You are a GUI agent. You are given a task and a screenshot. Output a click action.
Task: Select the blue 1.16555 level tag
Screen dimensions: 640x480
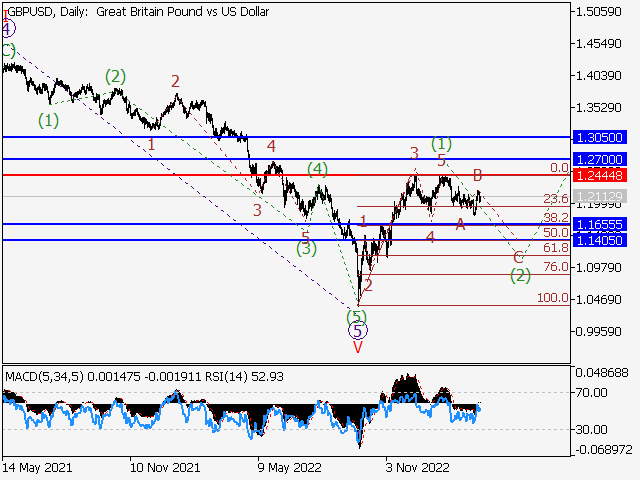599,224
